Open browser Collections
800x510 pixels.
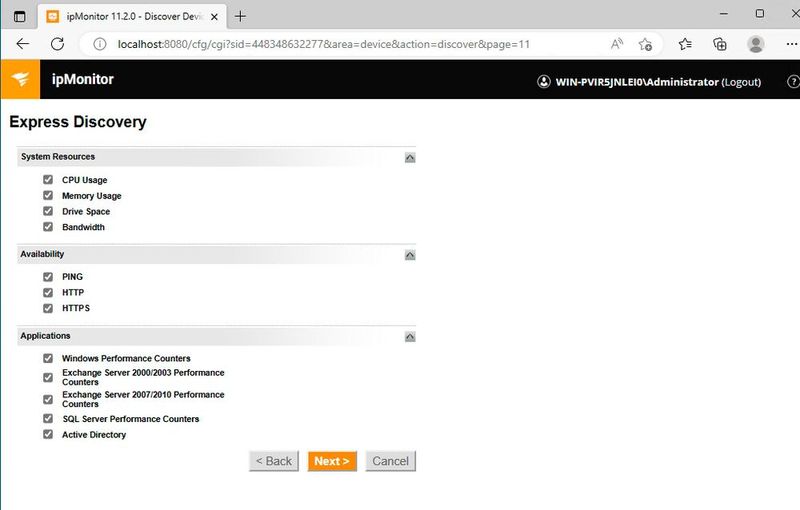point(719,44)
